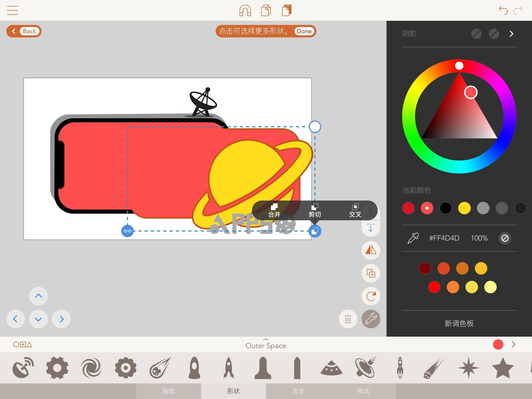Expand the Outer Space shape category
The height and width of the screenshot is (399, 532).
[x=265, y=344]
